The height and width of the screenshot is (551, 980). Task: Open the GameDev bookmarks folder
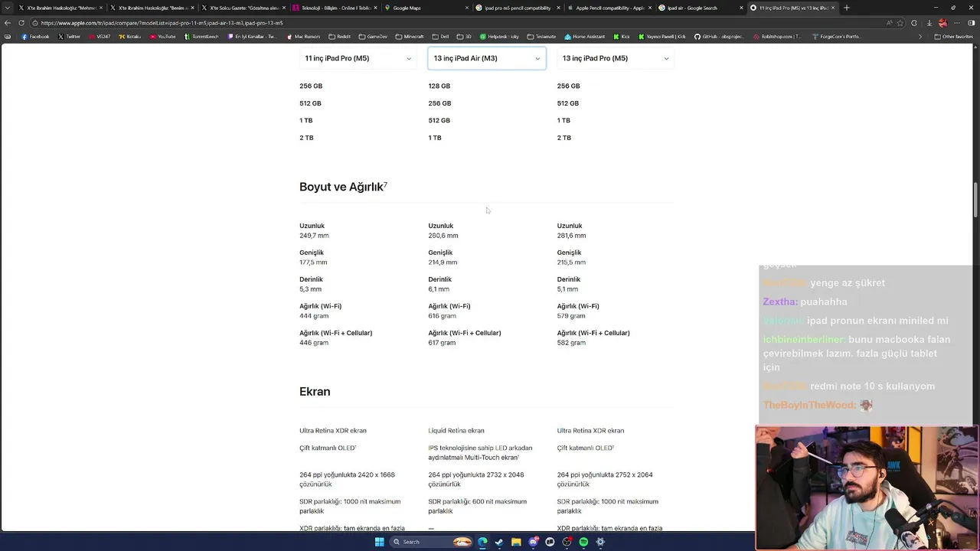click(373, 36)
